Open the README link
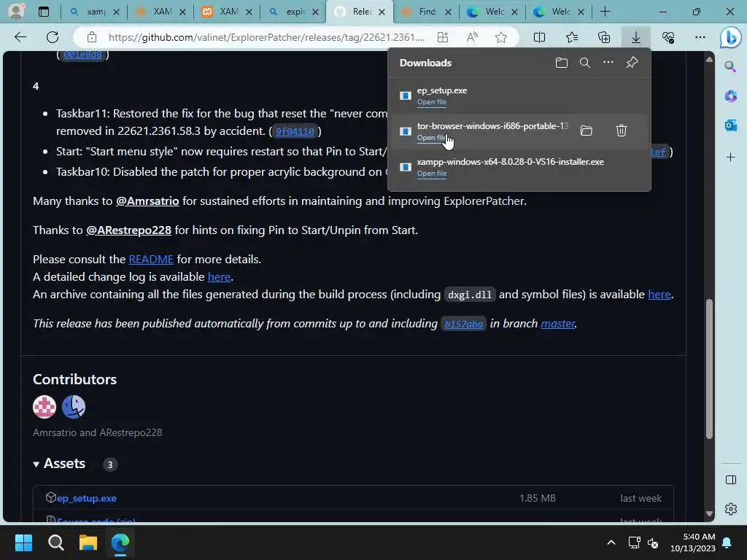The height and width of the screenshot is (560, 747). (151, 259)
